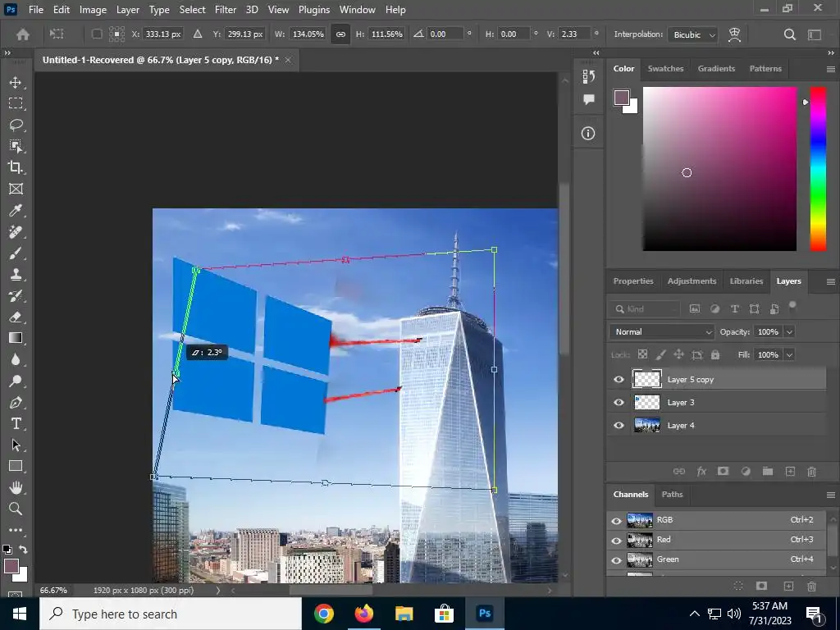Click the delete layer trash button

pyautogui.click(x=811, y=472)
